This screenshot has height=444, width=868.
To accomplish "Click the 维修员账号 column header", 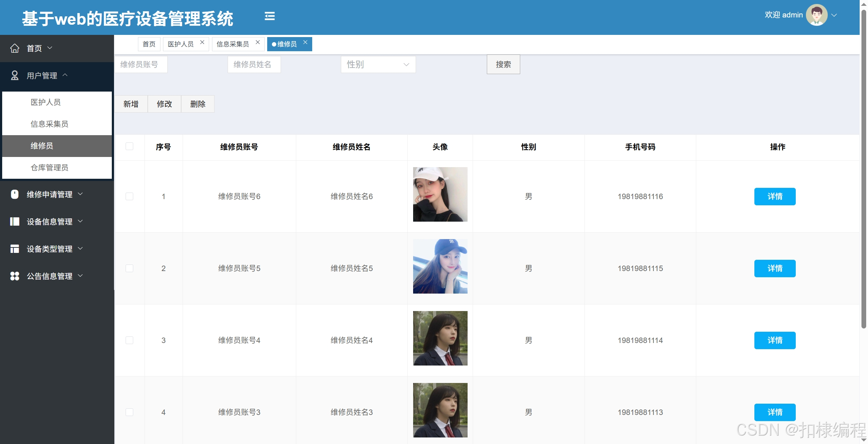I will click(x=239, y=147).
